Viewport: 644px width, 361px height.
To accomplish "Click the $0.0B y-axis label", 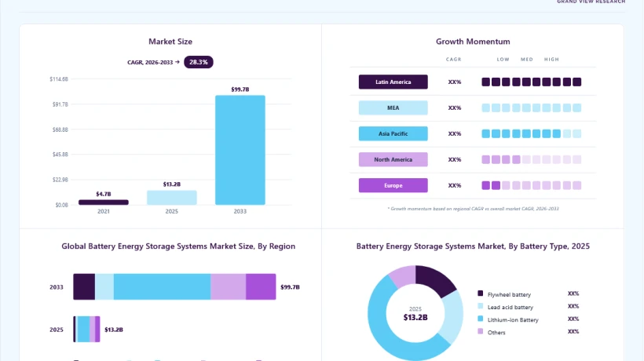I will coord(61,205).
